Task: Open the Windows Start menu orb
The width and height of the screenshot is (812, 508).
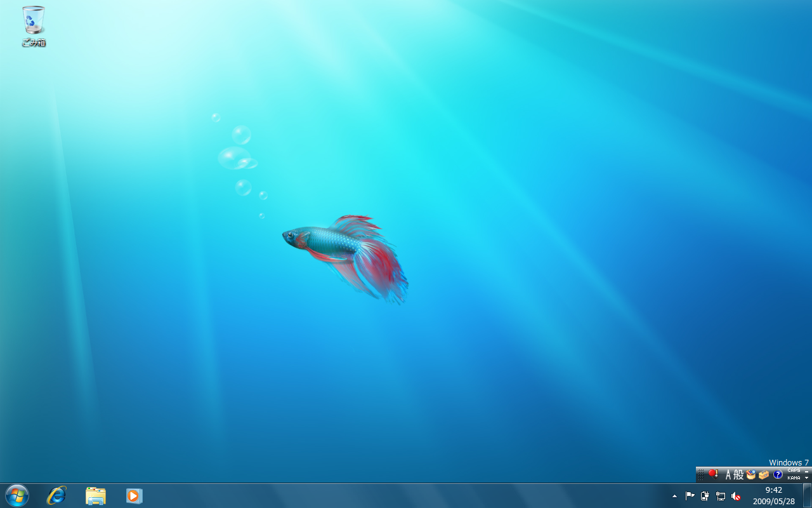Action: [17, 495]
